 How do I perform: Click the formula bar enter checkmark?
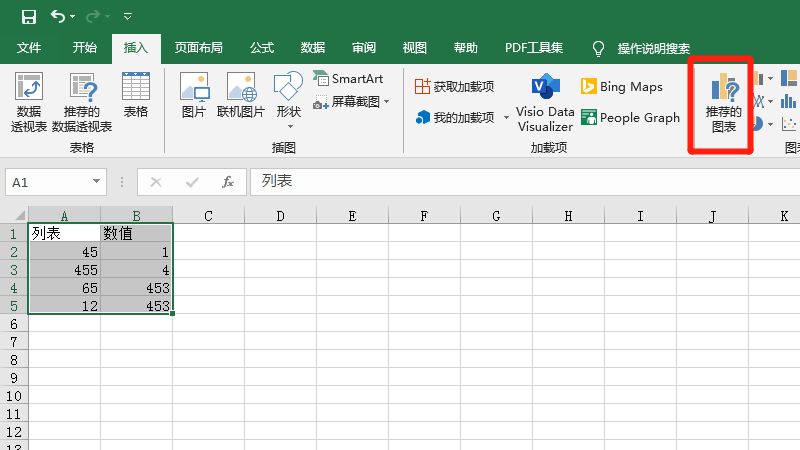[192, 182]
